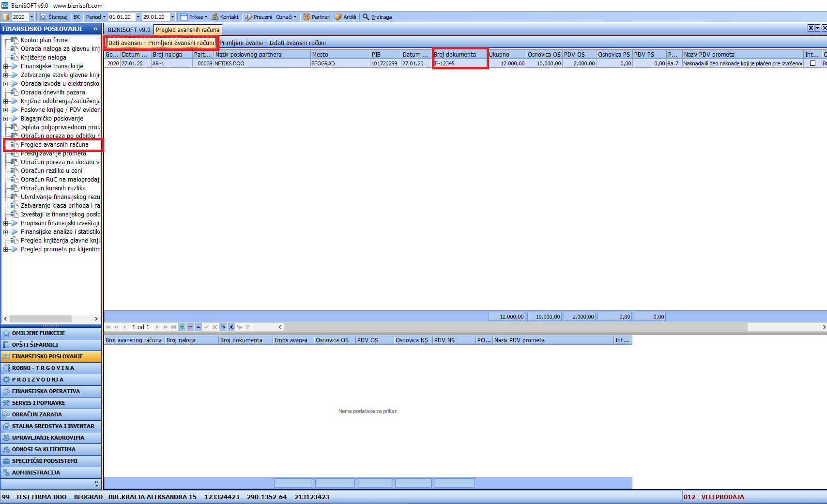Select Pregled avansnih računa in the tree
Image resolution: width=827 pixels, height=504 pixels.
(55, 145)
